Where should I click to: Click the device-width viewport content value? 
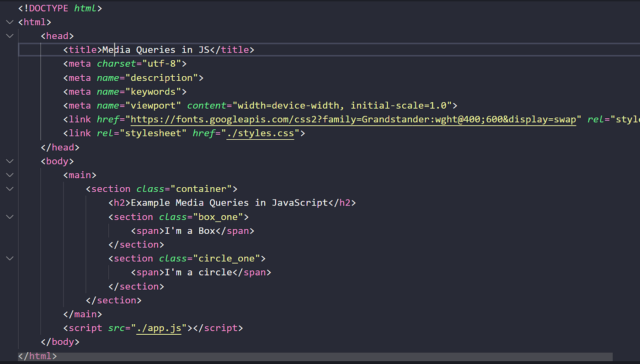[302, 105]
